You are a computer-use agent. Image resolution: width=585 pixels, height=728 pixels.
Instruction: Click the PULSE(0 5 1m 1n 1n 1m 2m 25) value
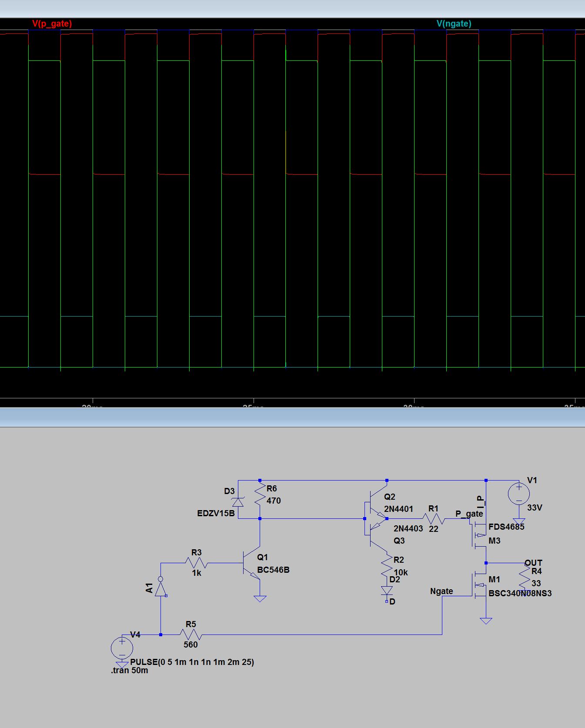[x=192, y=662]
